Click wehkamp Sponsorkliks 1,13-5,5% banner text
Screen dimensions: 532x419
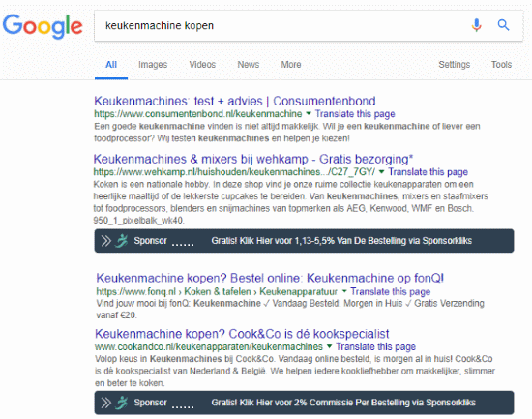341,241
